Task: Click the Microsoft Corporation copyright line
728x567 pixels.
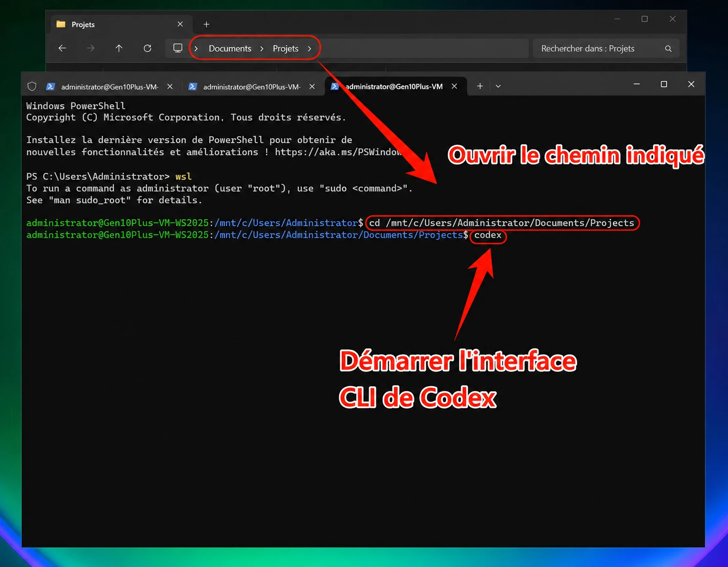Action: [x=186, y=117]
